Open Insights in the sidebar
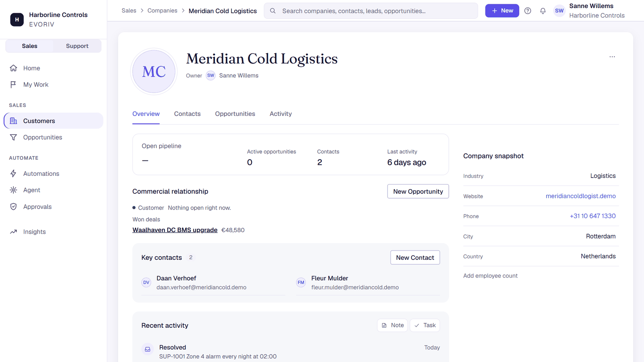The width and height of the screenshot is (644, 362). 54,232
